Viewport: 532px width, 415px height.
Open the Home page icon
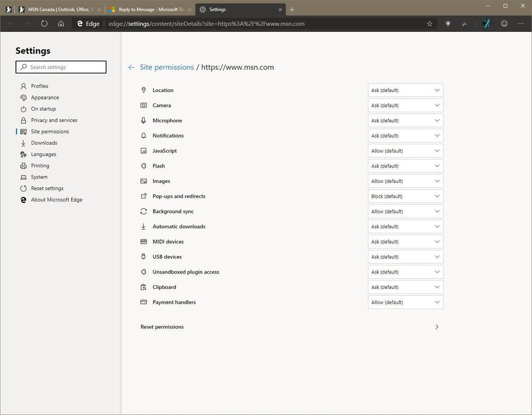click(x=61, y=24)
